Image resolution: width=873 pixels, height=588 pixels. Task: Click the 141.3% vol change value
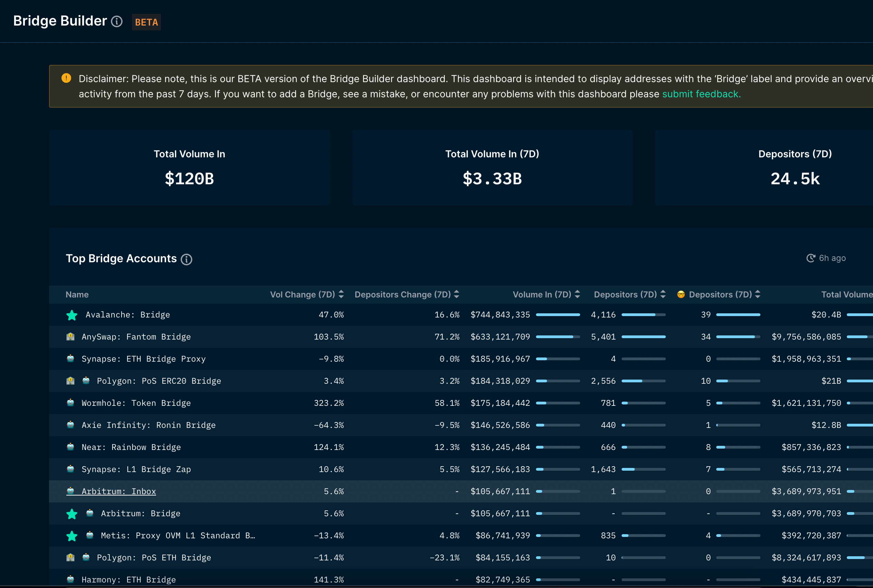click(x=329, y=580)
